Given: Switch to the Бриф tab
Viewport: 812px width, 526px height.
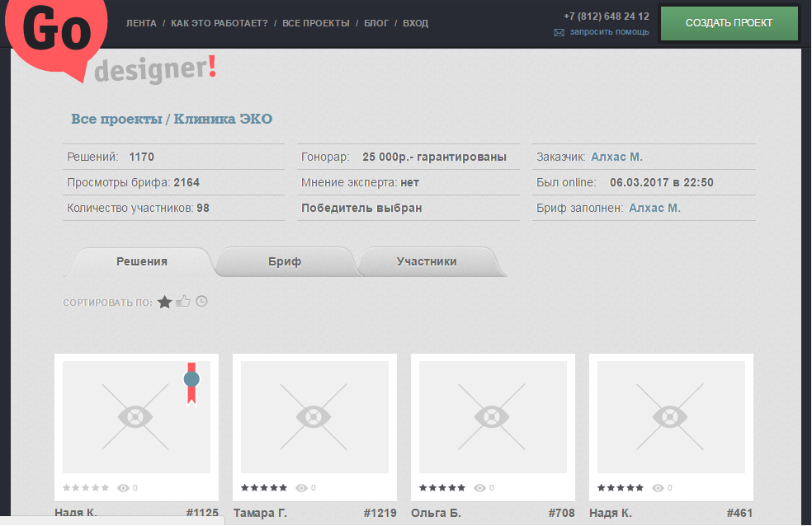Looking at the screenshot, I should (285, 261).
